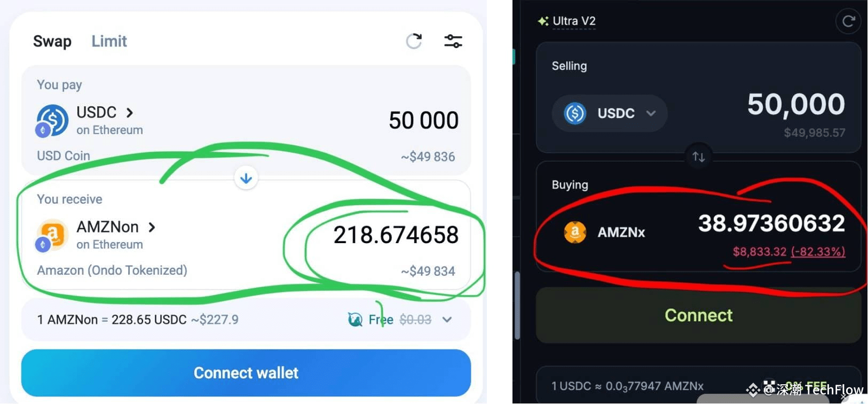
Task: Expand the Free fee details chevron
Action: coord(447,320)
